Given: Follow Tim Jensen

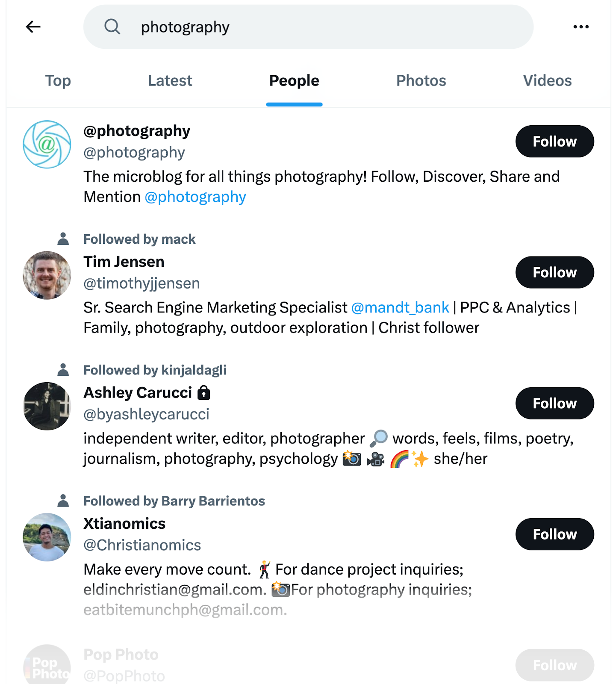Looking at the screenshot, I should tap(554, 272).
